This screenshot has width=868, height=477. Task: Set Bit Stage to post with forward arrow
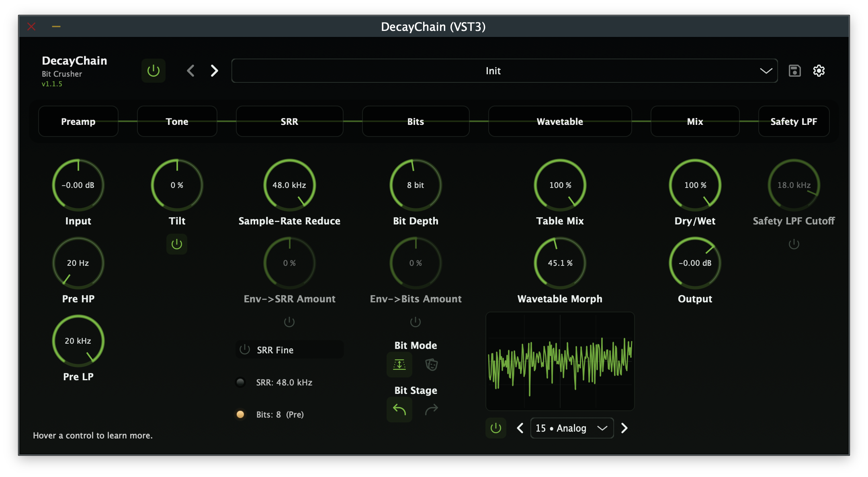tap(431, 410)
